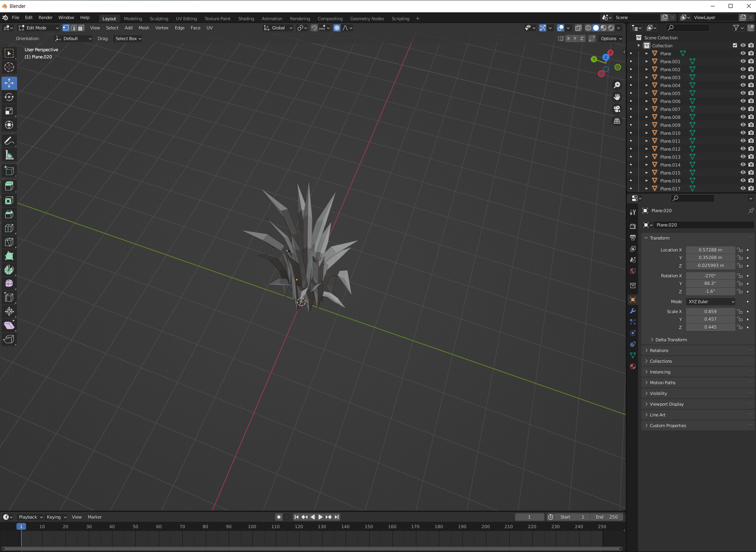Select the Rip Region tool

click(x=9, y=339)
